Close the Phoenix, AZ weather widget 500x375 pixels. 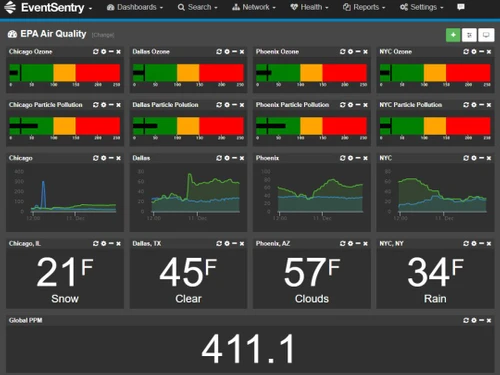pos(365,244)
